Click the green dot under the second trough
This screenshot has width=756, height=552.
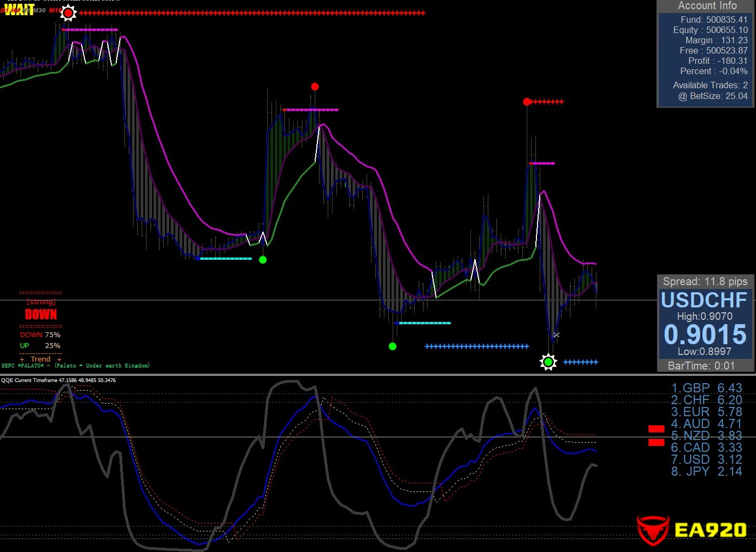(393, 346)
